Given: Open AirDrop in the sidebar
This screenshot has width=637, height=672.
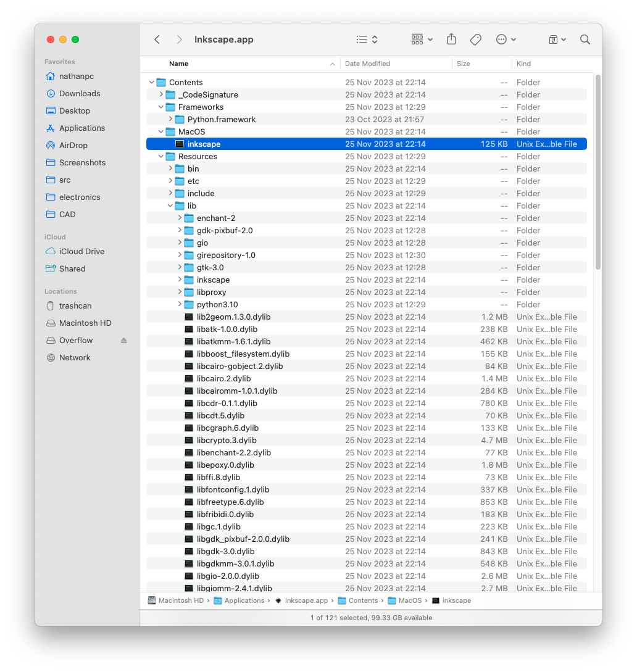Looking at the screenshot, I should click(73, 146).
